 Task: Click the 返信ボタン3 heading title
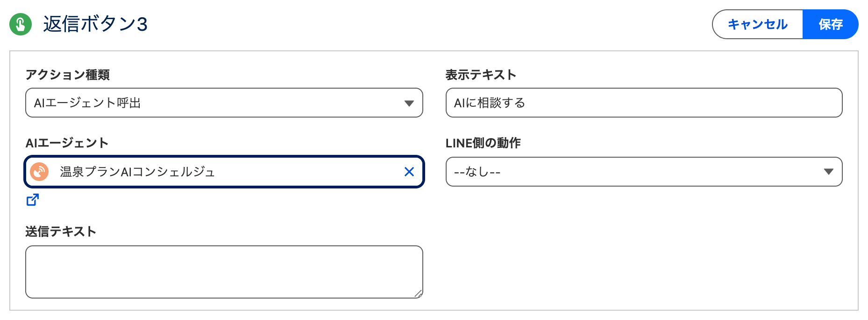(x=95, y=24)
